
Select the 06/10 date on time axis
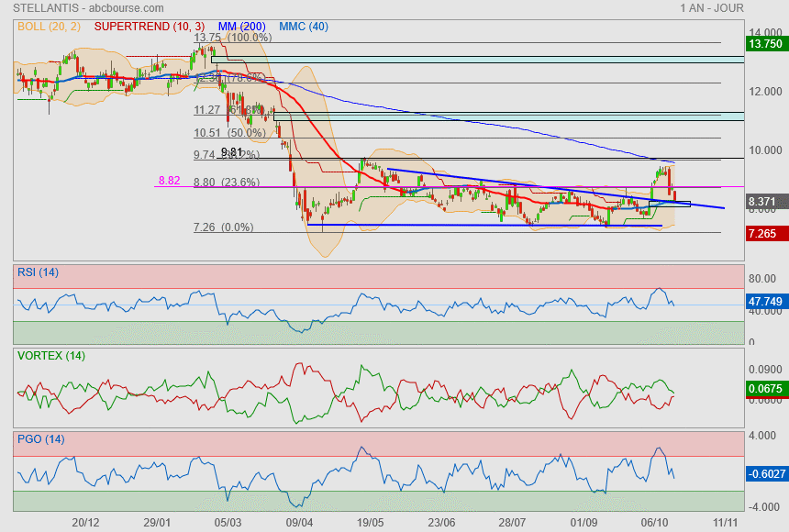click(x=654, y=521)
